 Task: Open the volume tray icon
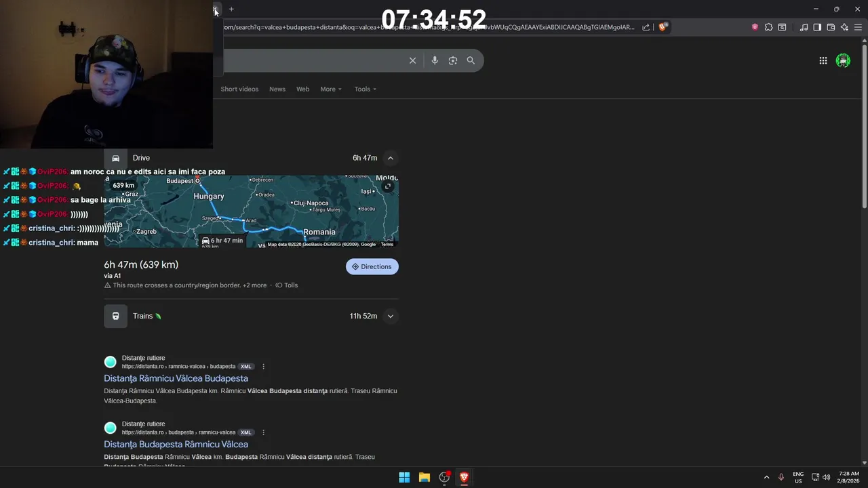point(826,477)
